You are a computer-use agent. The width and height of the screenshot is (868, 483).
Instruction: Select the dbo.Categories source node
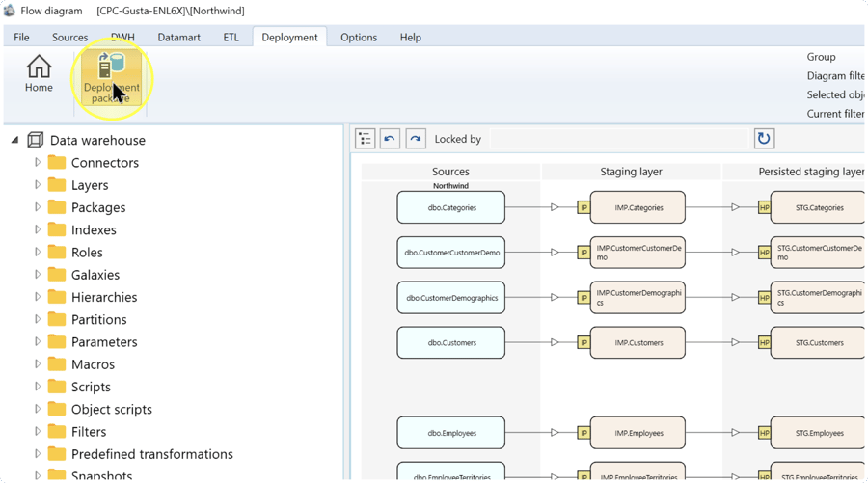(451, 207)
